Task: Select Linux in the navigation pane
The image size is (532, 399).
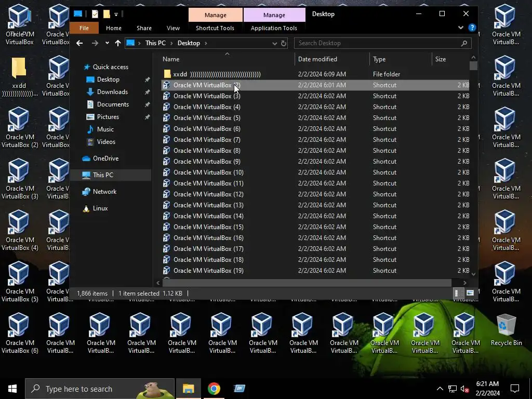Action: [100, 208]
